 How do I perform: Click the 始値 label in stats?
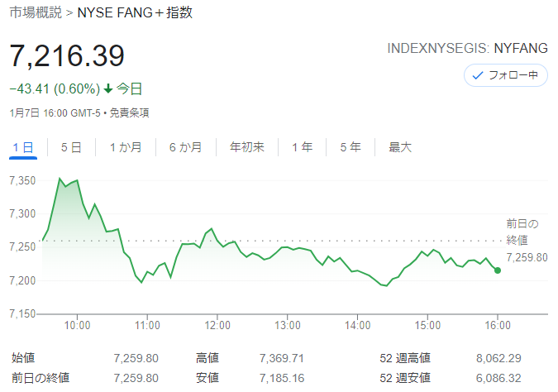23,358
